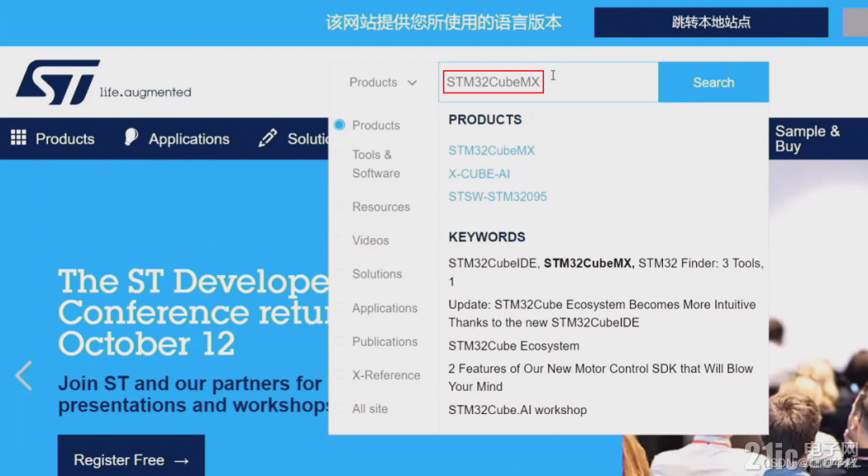The width and height of the screenshot is (868, 476).
Task: Select the Publications radio option
Action: pyautogui.click(x=339, y=342)
